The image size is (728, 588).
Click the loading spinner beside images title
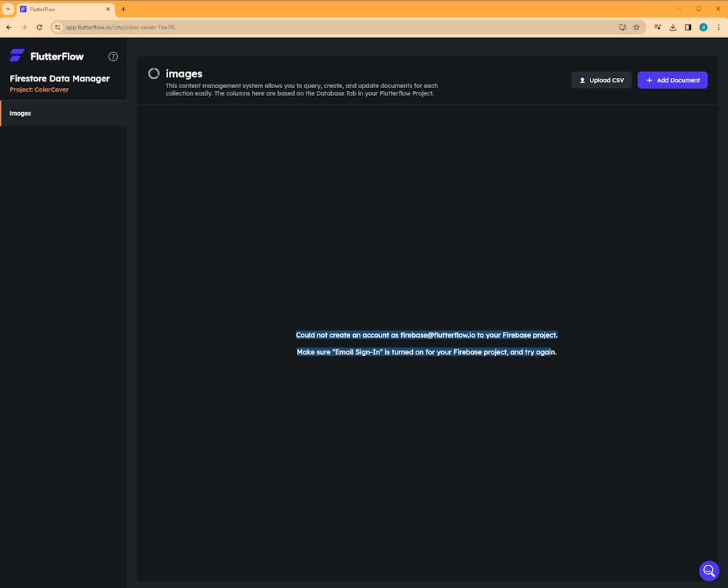click(154, 73)
